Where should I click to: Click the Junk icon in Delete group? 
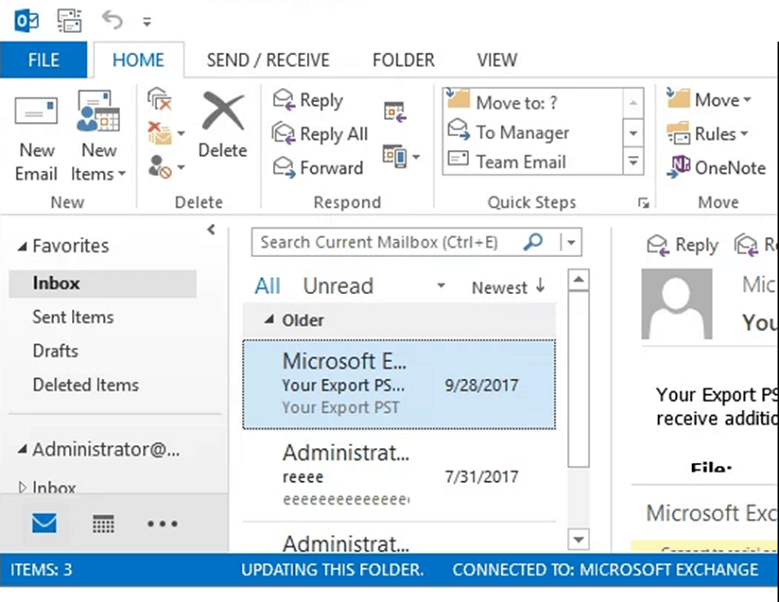[160, 167]
